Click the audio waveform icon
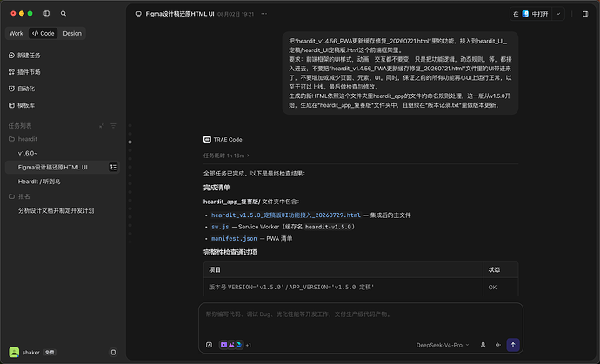This screenshot has width=600, height=364. coord(498,345)
